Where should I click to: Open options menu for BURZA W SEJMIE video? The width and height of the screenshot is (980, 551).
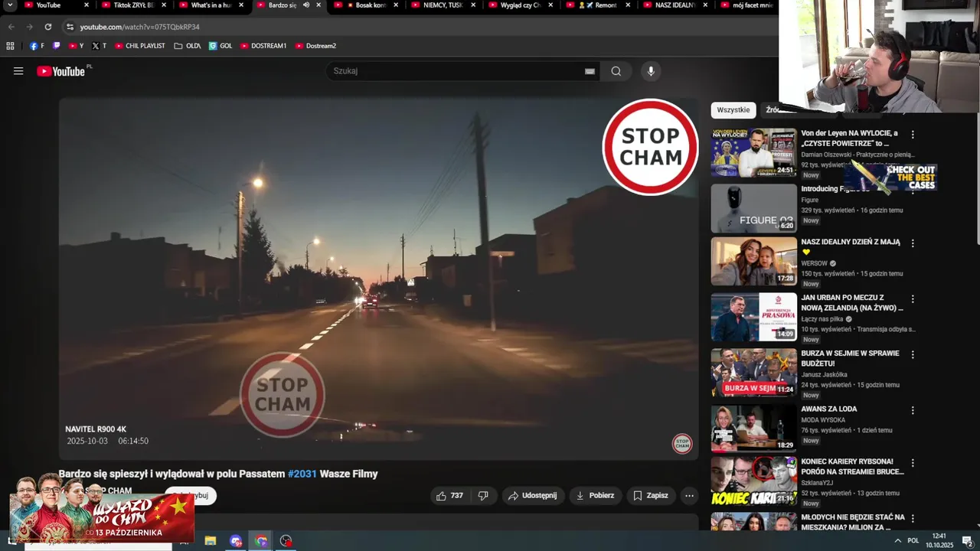pos(912,355)
